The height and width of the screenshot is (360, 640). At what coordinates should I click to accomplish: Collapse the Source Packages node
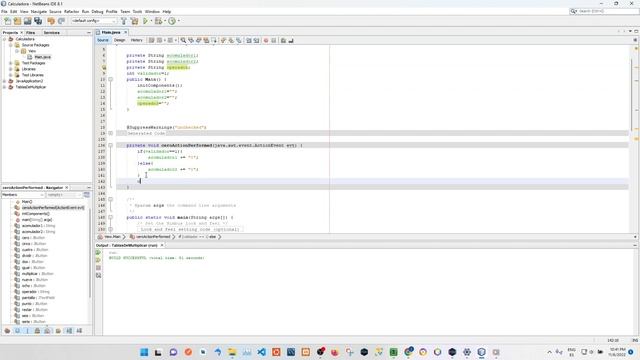(x=11, y=45)
